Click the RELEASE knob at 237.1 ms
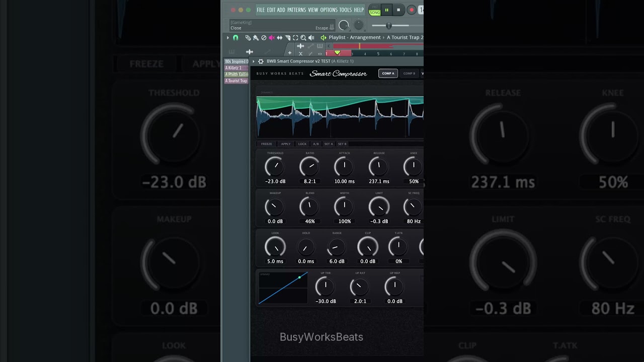This screenshot has width=644, height=362. pyautogui.click(x=379, y=166)
